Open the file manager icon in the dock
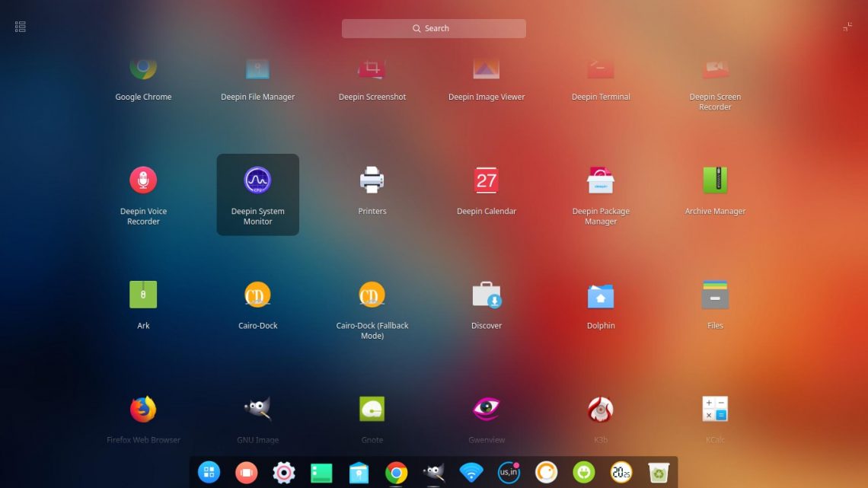 point(359,473)
